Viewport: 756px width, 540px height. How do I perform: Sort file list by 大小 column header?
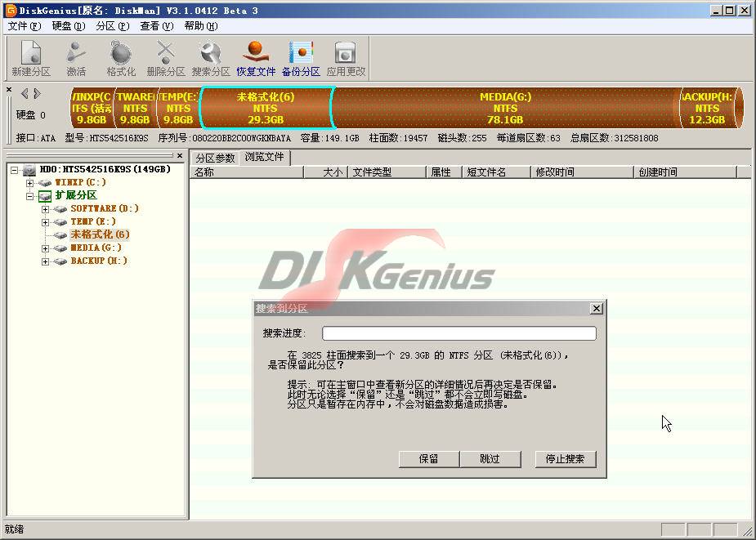[x=325, y=172]
